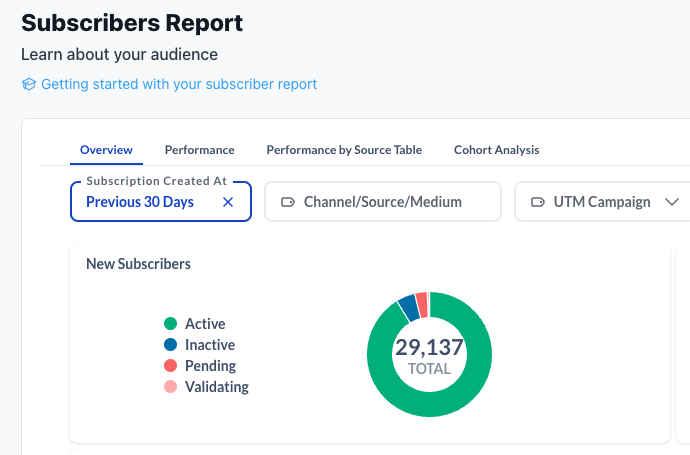
Task: Open the Performance tab
Action: (x=199, y=150)
